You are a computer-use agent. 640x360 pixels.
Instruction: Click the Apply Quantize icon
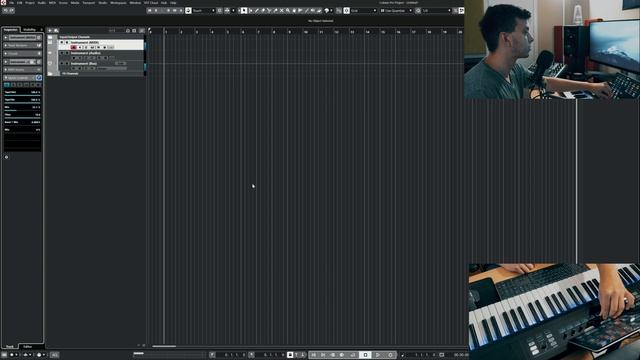click(418, 11)
